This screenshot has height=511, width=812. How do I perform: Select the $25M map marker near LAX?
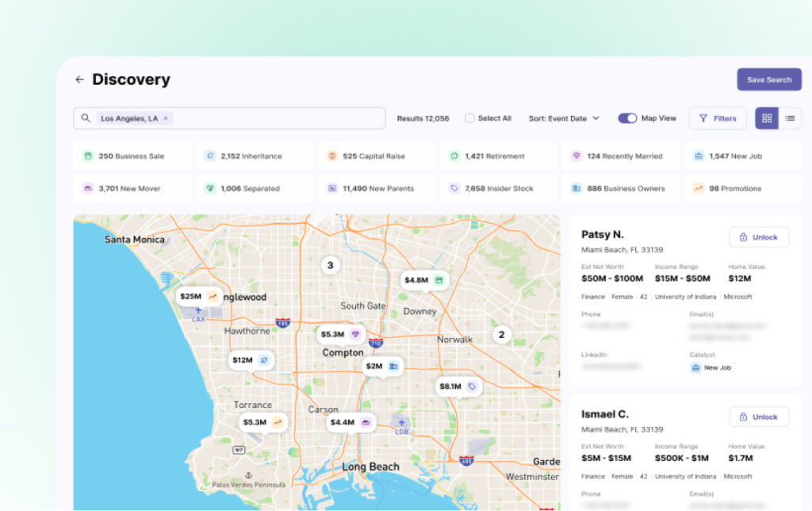point(198,296)
